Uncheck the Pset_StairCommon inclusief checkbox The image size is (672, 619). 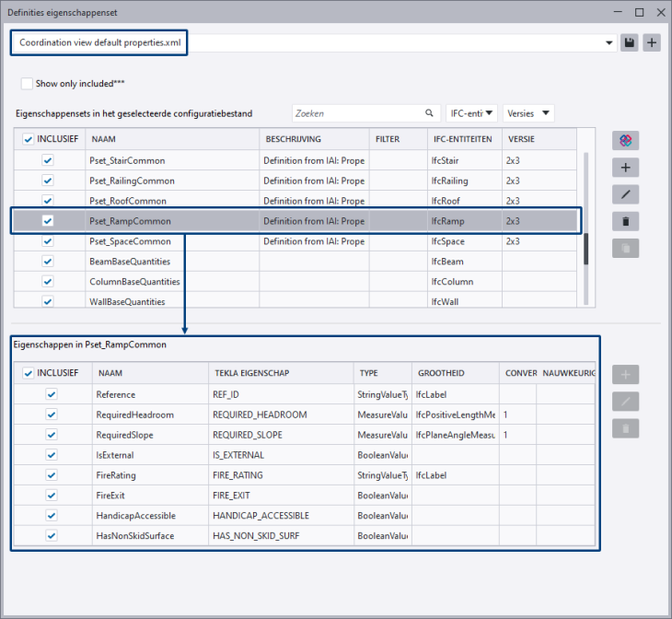[x=48, y=160]
